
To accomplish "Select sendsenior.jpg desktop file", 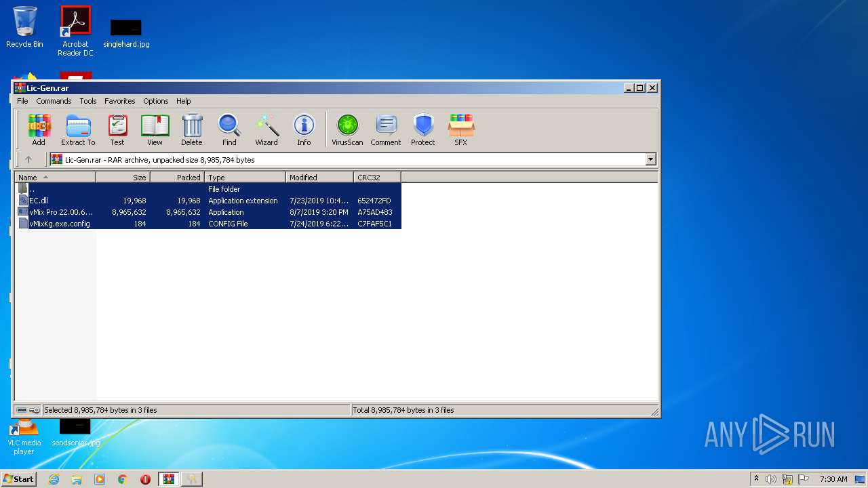I will pyautogui.click(x=75, y=433).
